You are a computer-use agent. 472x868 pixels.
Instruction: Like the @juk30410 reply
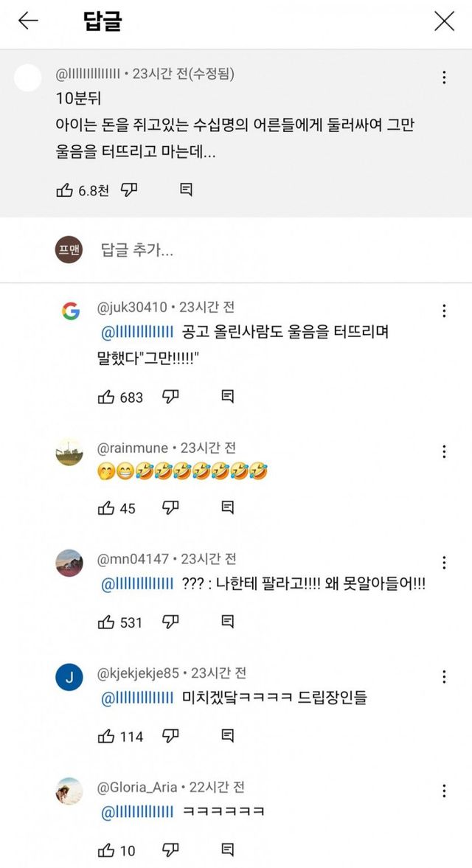(106, 397)
